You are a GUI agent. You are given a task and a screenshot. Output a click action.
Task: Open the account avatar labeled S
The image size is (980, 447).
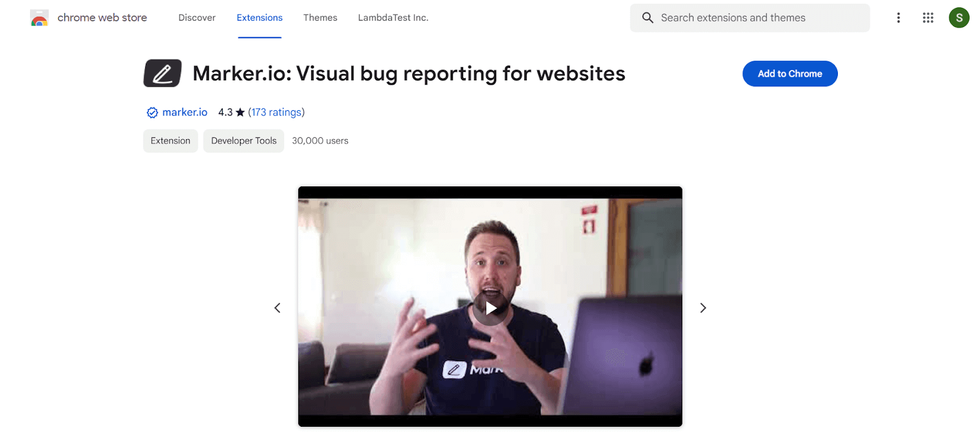(x=959, y=18)
